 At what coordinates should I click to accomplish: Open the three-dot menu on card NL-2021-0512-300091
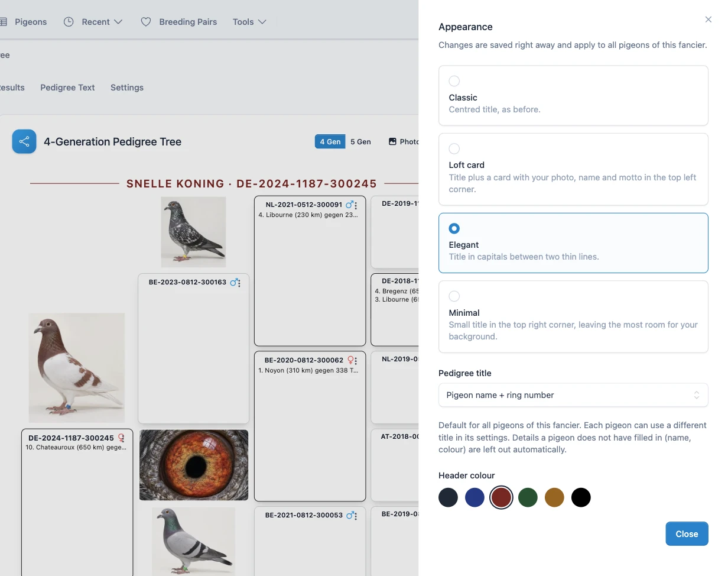coord(356,205)
